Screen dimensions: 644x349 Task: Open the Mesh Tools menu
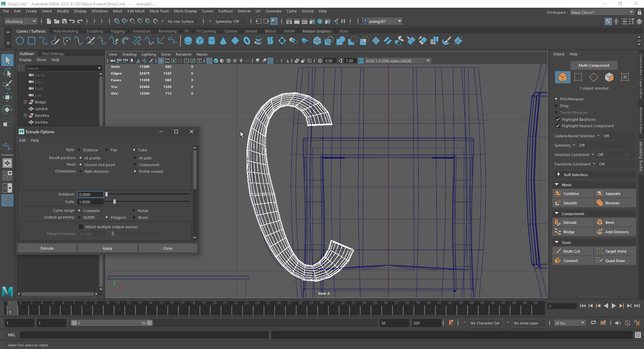159,11
